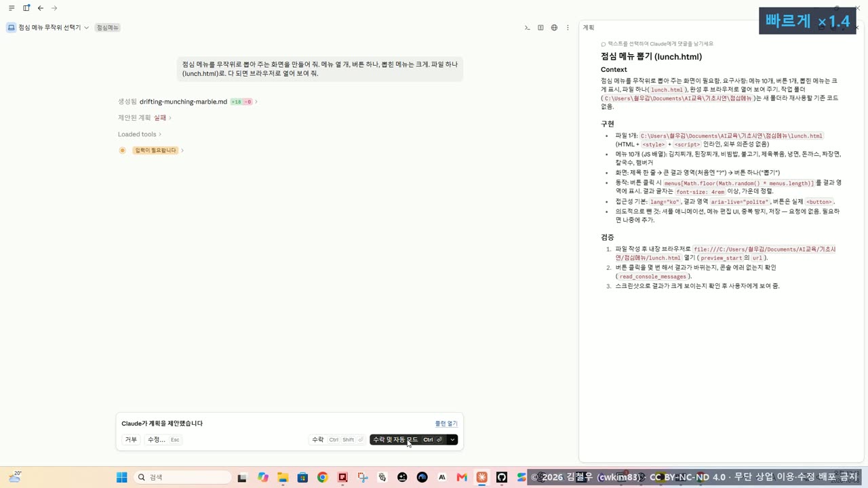This screenshot has height=488, width=868.
Task: Click '수락 및 자동 모드' button
Action: (408, 440)
